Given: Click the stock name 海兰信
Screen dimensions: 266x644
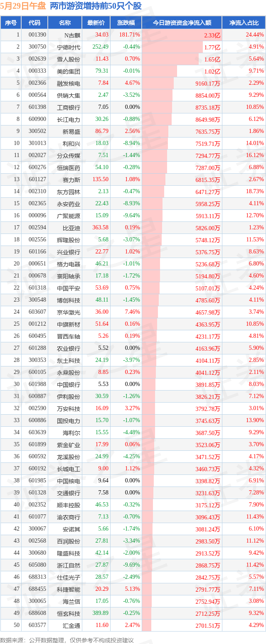Looking at the screenshot, I should [71, 602].
